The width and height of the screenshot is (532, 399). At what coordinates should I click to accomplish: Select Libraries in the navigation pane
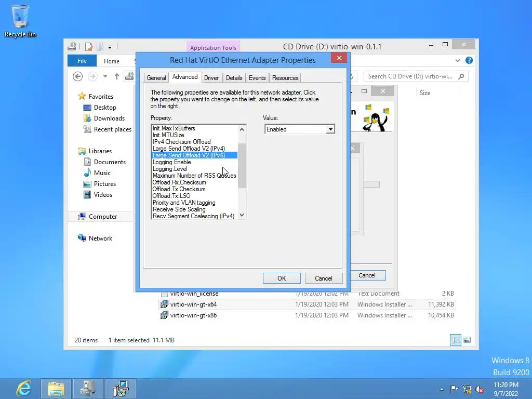100,151
